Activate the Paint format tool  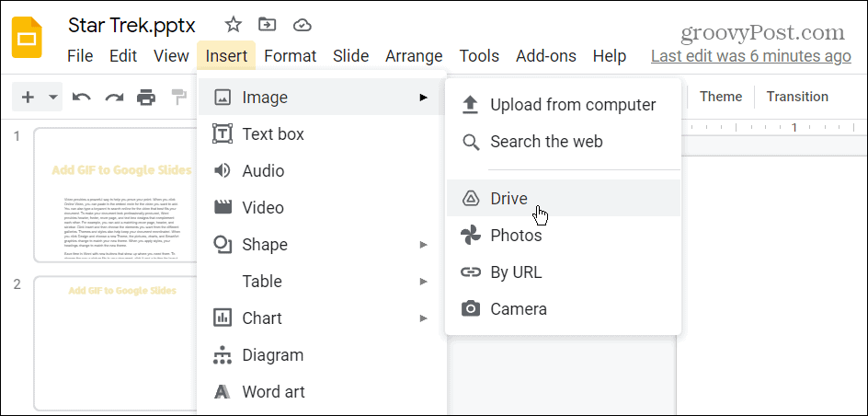coord(179,98)
